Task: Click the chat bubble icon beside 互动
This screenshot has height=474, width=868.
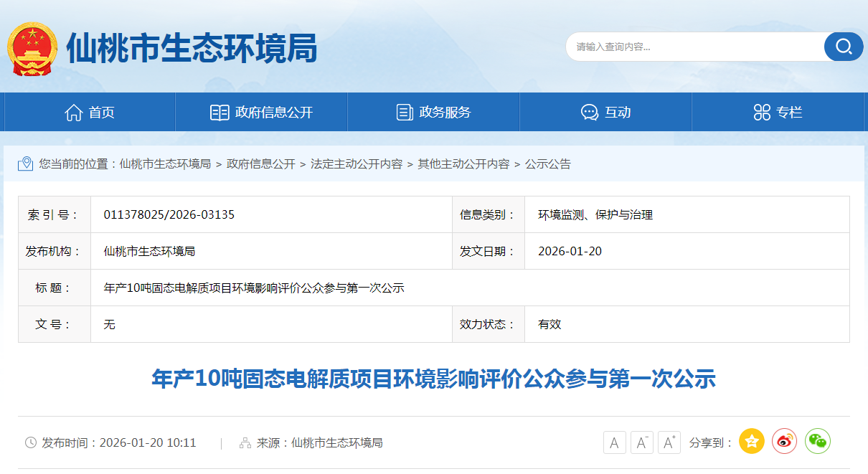Action: click(589, 111)
